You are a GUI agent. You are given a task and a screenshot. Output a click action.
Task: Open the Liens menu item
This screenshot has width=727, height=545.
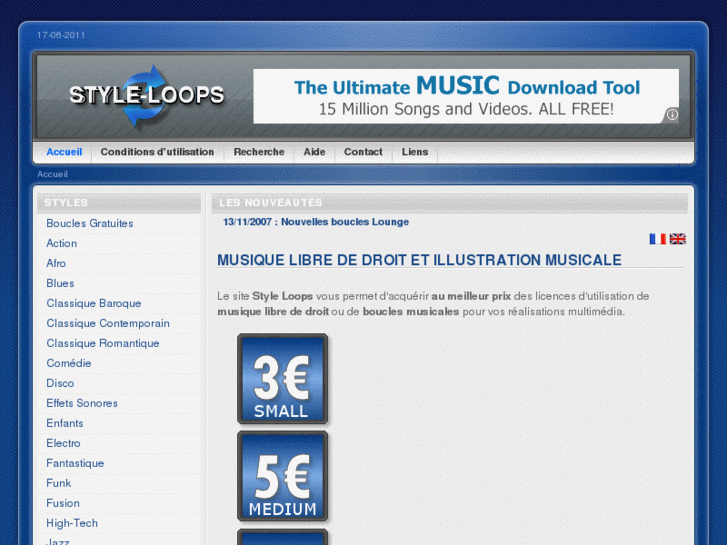click(x=415, y=152)
